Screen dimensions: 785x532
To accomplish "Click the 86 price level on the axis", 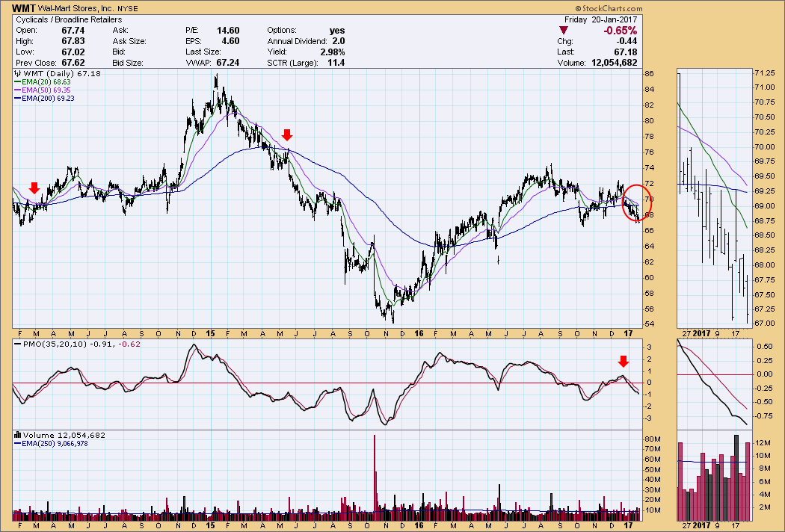I will pyautogui.click(x=649, y=73).
